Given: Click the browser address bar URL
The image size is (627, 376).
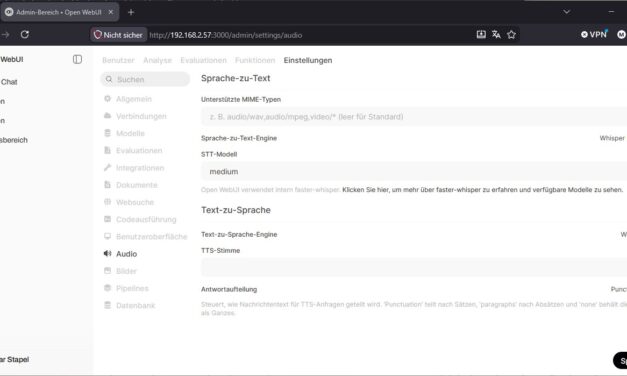Looking at the screenshot, I should pyautogui.click(x=226, y=35).
